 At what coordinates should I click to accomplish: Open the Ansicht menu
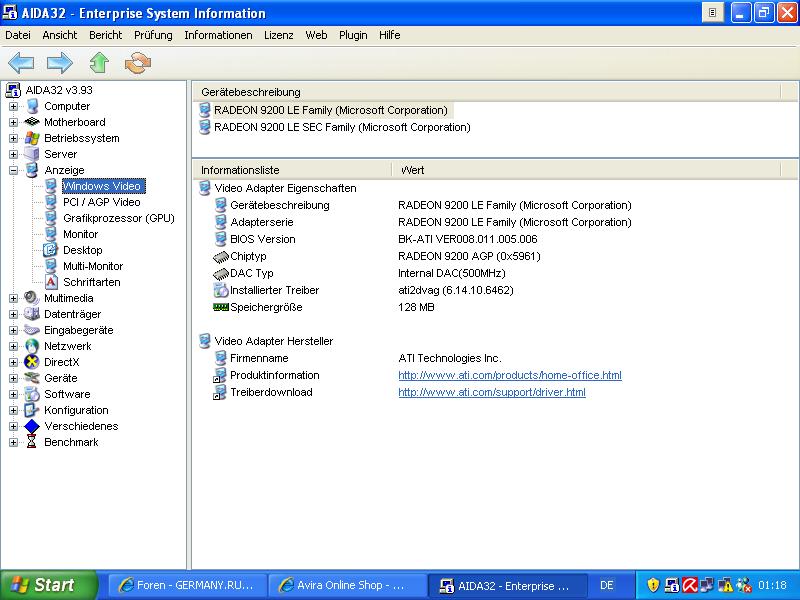(x=60, y=35)
